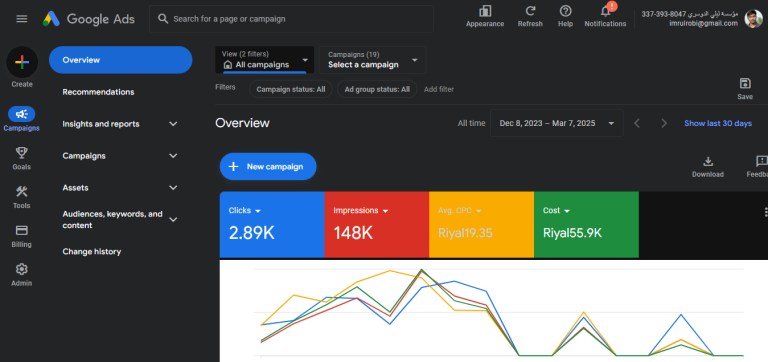Click the Feedback icon
This screenshot has width=768, height=362.
(762, 161)
